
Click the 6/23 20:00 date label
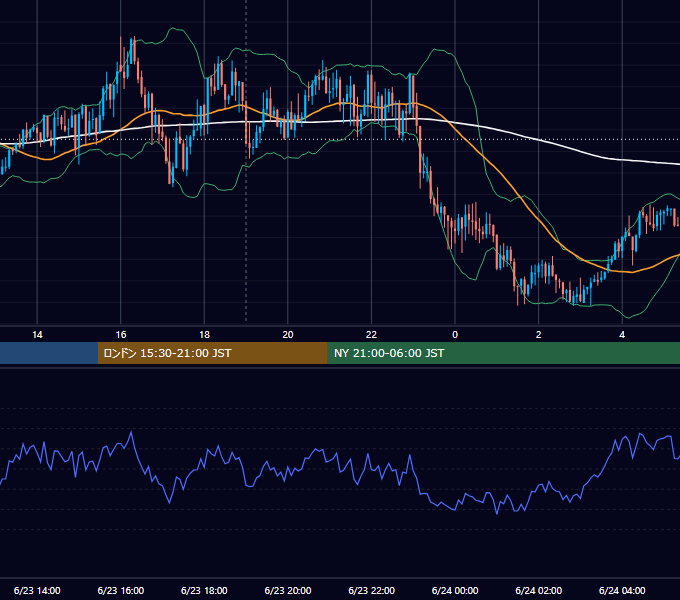click(x=288, y=590)
